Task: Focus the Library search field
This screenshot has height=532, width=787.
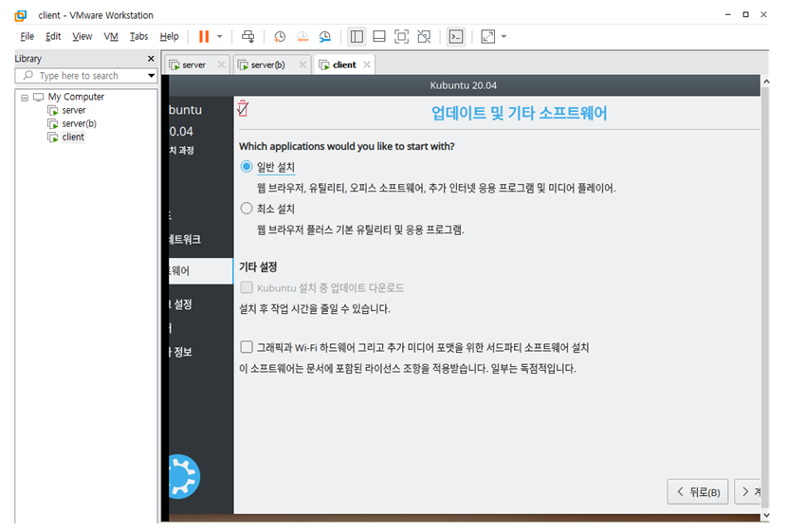Action: coord(85,76)
